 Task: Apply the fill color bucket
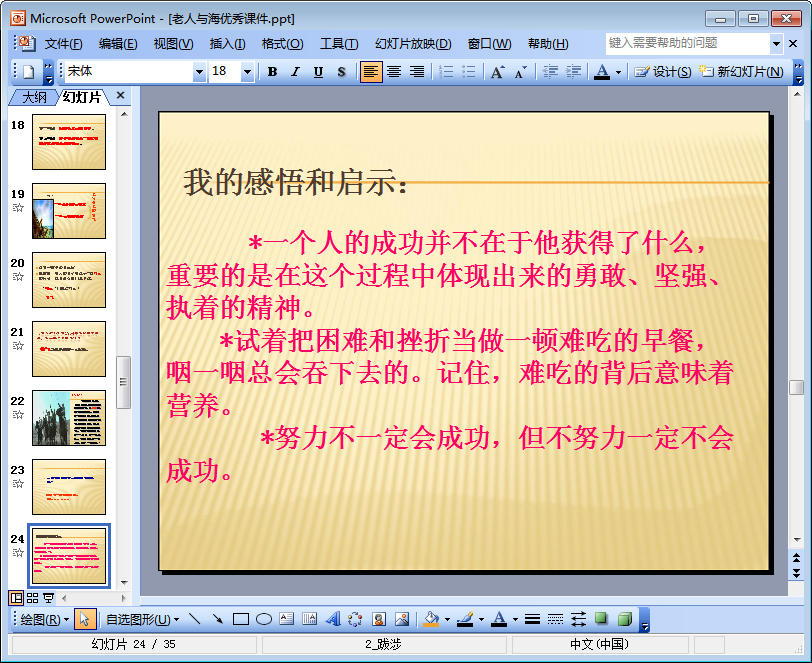(431, 619)
